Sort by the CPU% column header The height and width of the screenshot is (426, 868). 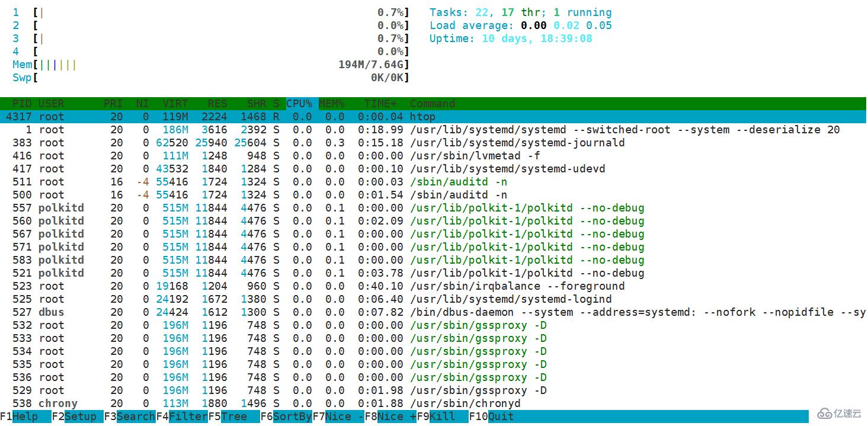(299, 104)
